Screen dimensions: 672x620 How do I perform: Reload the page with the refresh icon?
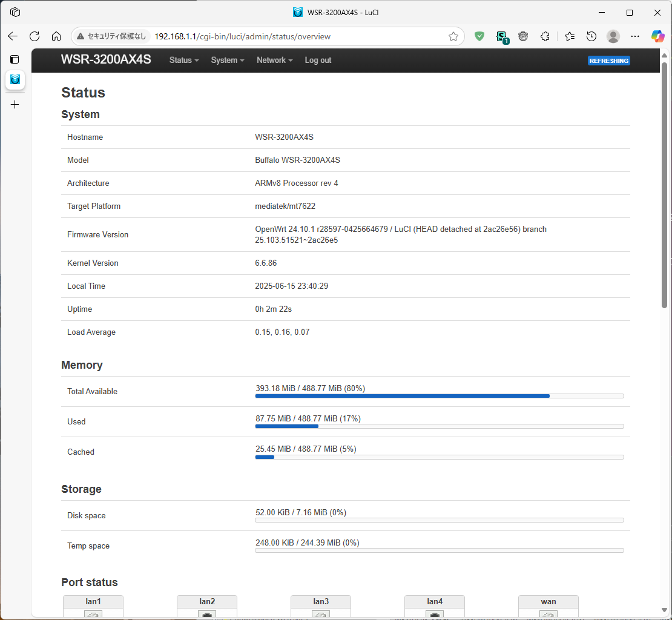[35, 36]
